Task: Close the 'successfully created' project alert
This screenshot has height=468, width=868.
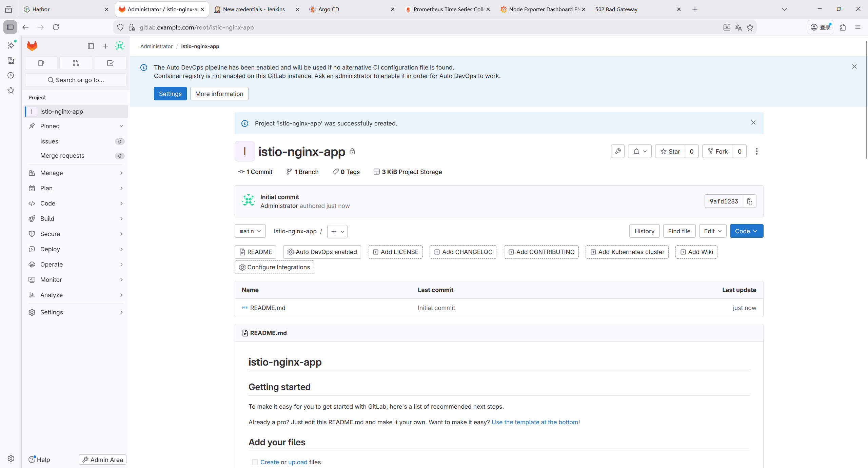Action: point(753,122)
